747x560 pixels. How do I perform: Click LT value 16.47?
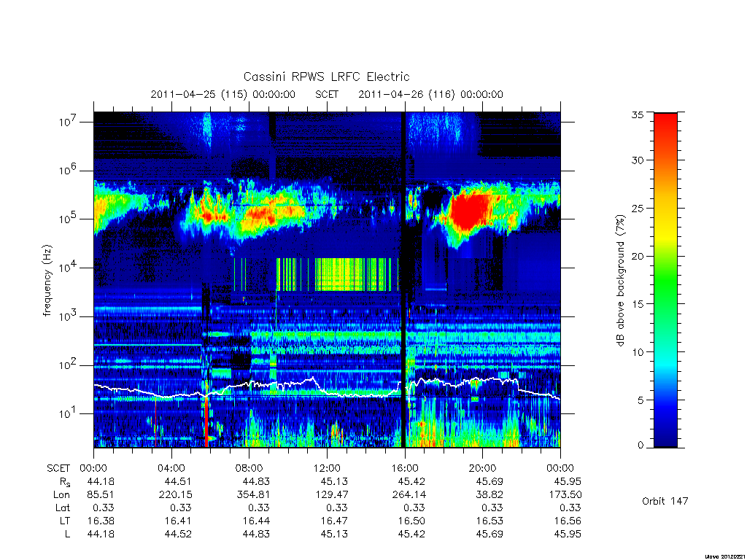334,521
